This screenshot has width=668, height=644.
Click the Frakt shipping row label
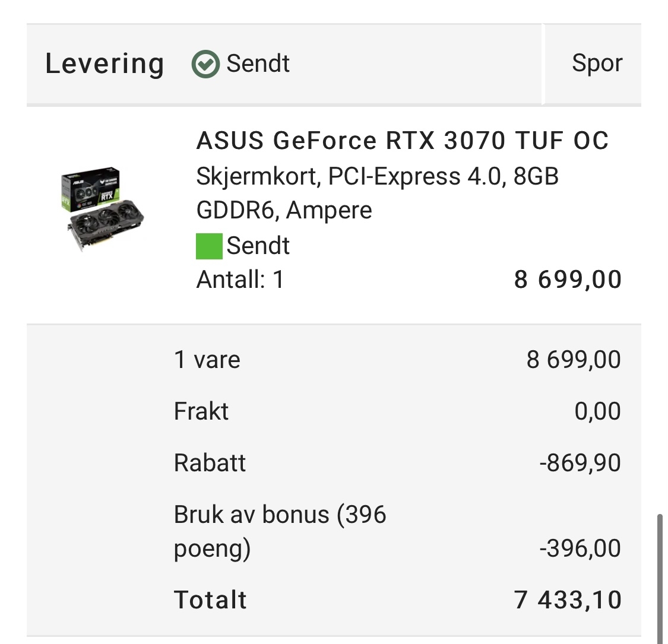(x=201, y=411)
